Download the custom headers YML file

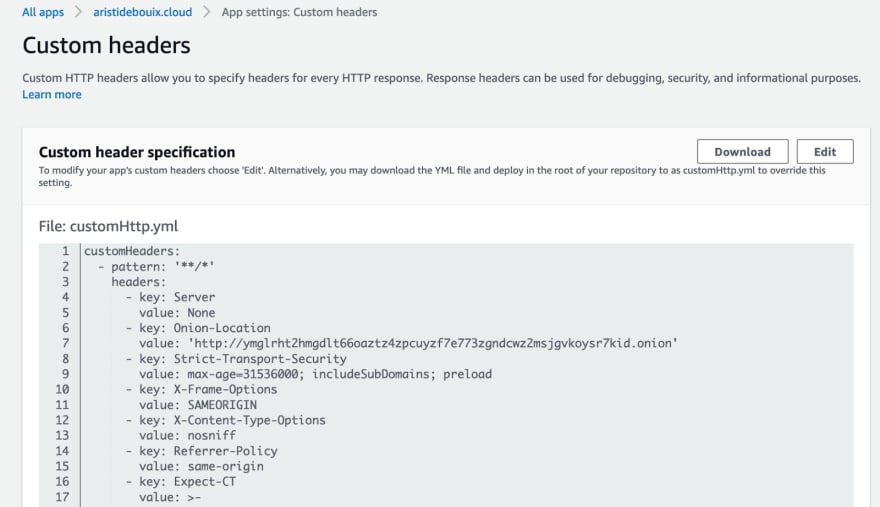pyautogui.click(x=742, y=152)
